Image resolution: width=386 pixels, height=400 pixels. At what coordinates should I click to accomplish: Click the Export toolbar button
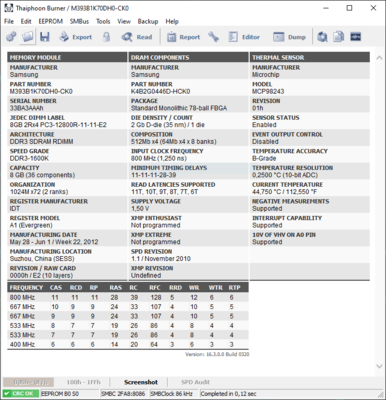tap(76, 37)
